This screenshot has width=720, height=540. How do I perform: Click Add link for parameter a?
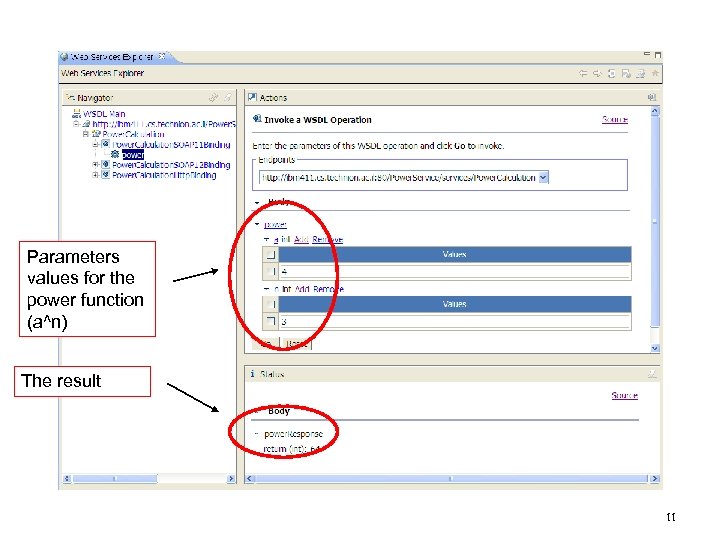pos(301,239)
